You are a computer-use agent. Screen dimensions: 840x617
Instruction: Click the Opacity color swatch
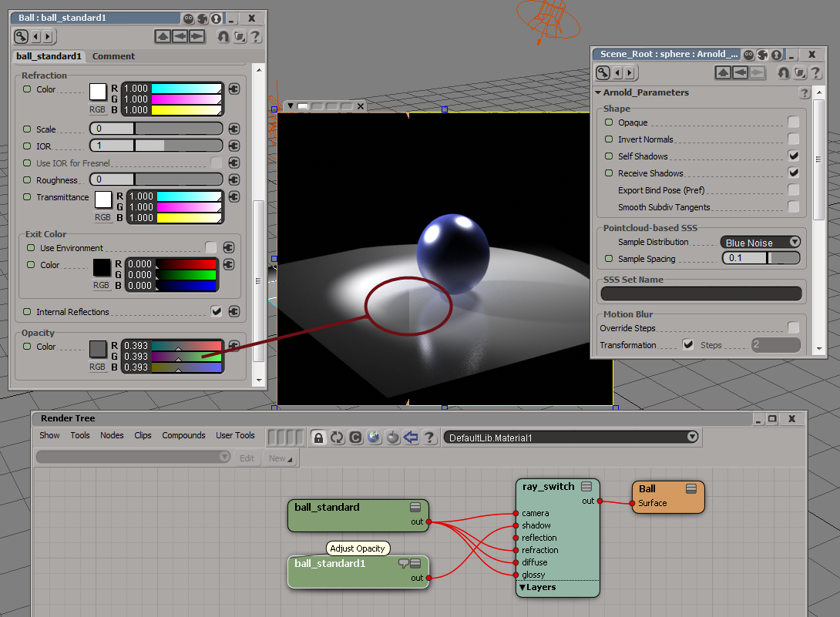click(98, 349)
